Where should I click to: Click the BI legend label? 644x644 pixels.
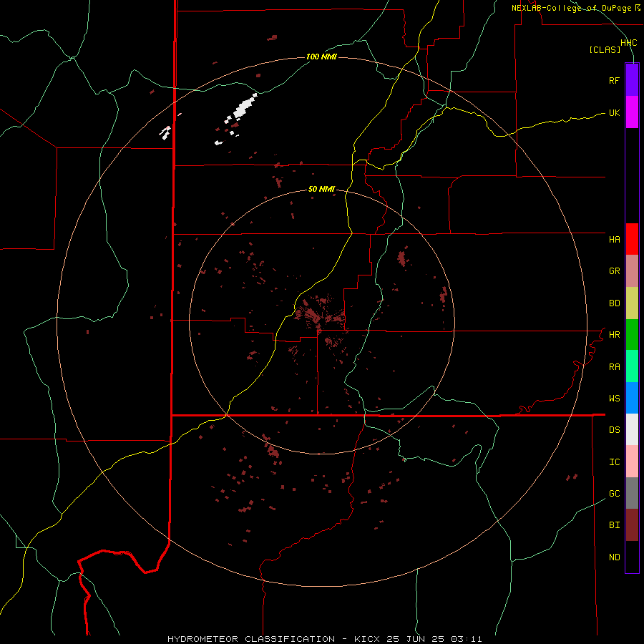(x=614, y=525)
